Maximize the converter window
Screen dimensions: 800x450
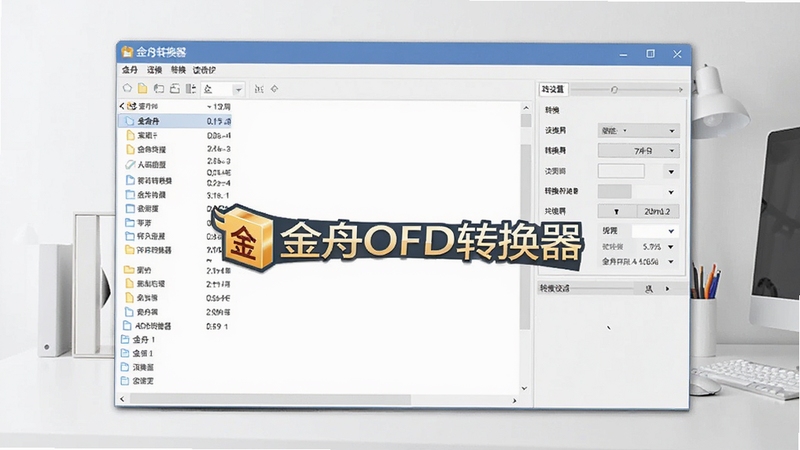coord(651,54)
